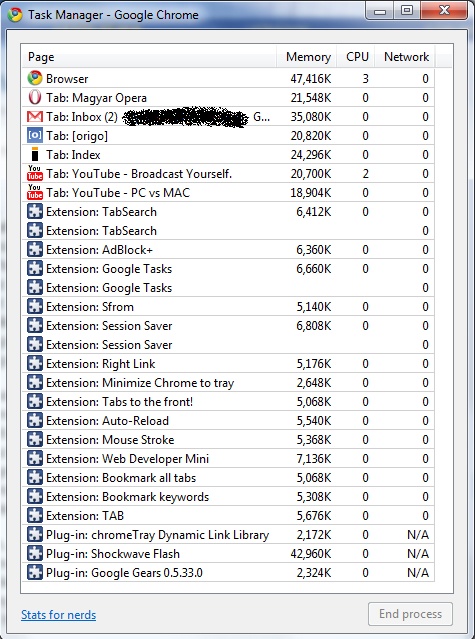The image size is (475, 639).
Task: Click puzzle icon beside Shockwave Flash plug-in
Action: coord(35,553)
